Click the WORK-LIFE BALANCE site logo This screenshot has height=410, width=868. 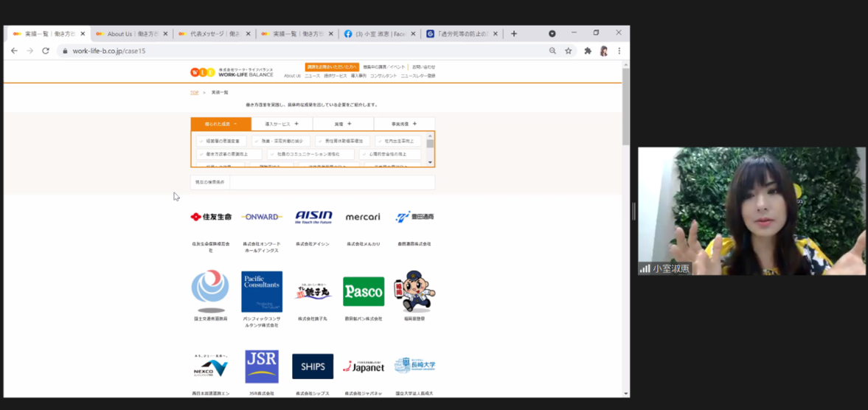(x=232, y=72)
